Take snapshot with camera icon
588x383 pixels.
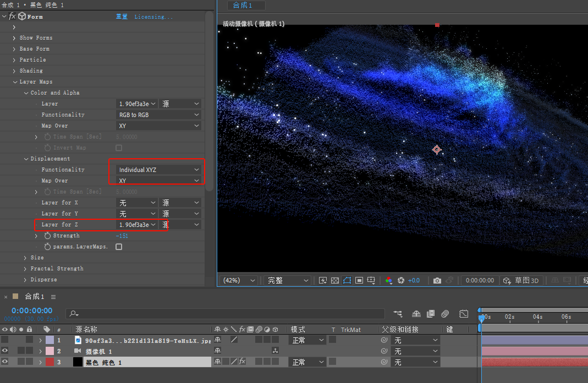pos(437,280)
